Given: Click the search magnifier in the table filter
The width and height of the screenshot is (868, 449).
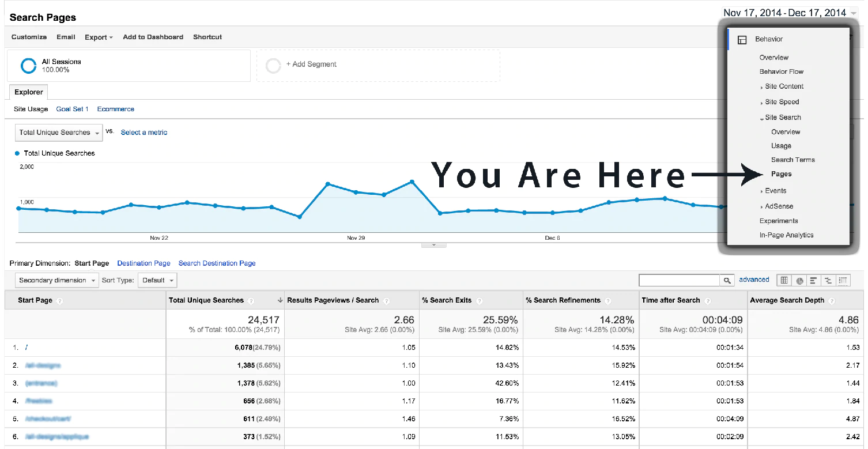Looking at the screenshot, I should [729, 280].
